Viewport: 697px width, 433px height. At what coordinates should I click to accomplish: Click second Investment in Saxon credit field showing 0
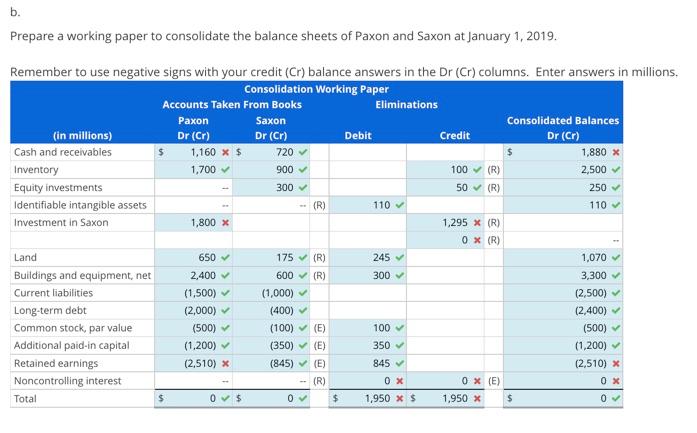[x=445, y=240]
